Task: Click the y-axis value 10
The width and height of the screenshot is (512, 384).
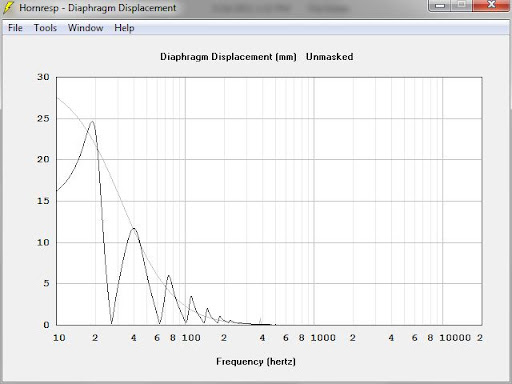Action: (x=43, y=242)
